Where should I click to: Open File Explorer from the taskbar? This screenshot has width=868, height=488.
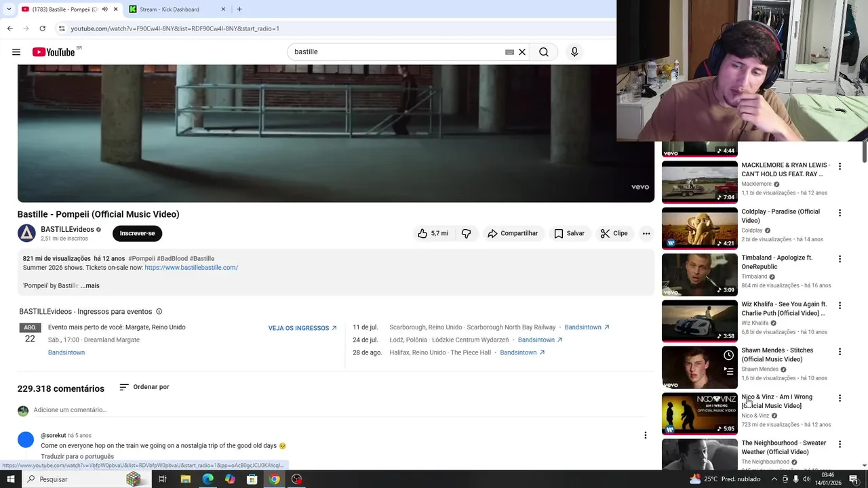coord(185,479)
